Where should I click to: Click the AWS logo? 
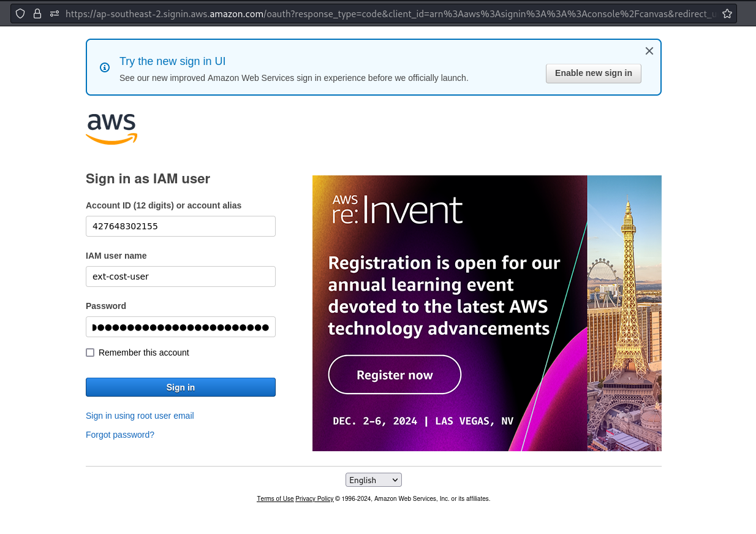[x=112, y=129]
